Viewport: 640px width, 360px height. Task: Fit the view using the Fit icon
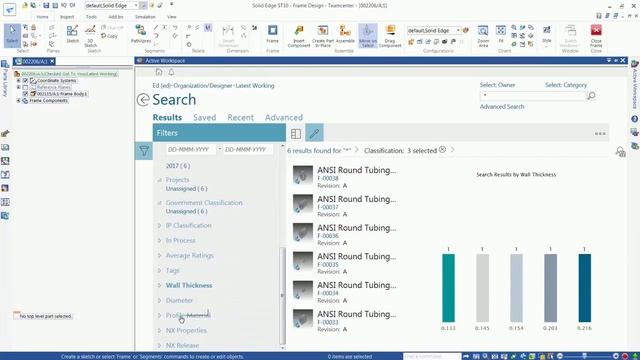click(x=501, y=33)
